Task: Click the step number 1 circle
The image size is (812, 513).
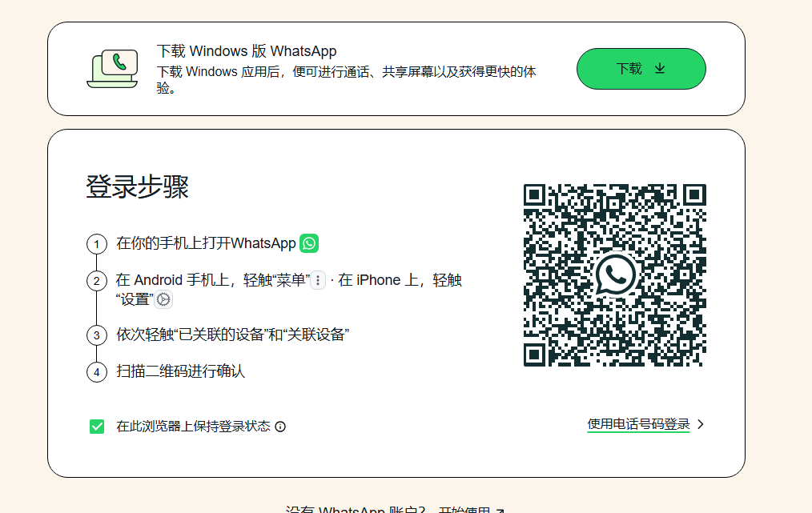Action: click(x=96, y=244)
